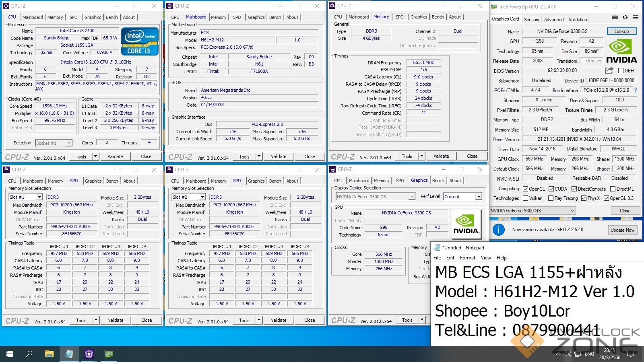
Task: Open the Format menu in Notepad
Action: (x=467, y=258)
